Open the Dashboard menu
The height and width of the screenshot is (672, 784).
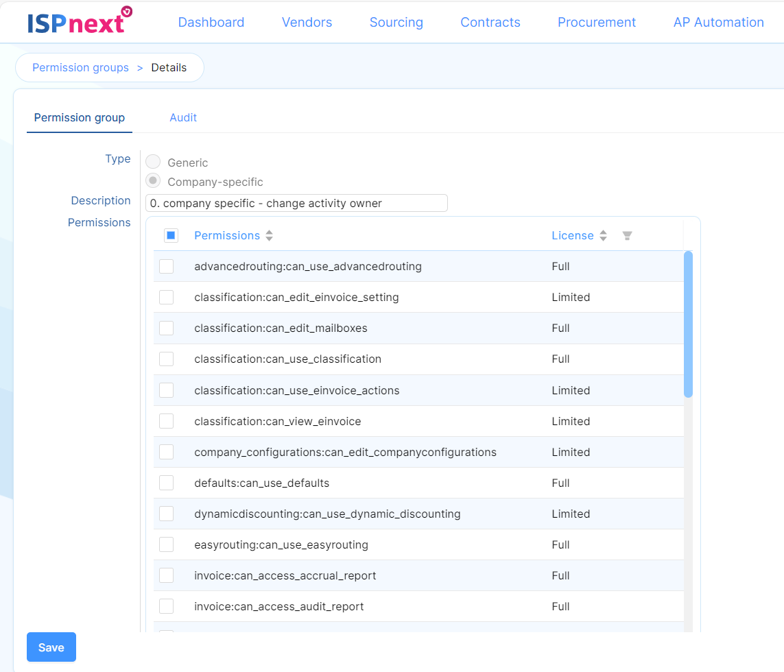point(211,22)
